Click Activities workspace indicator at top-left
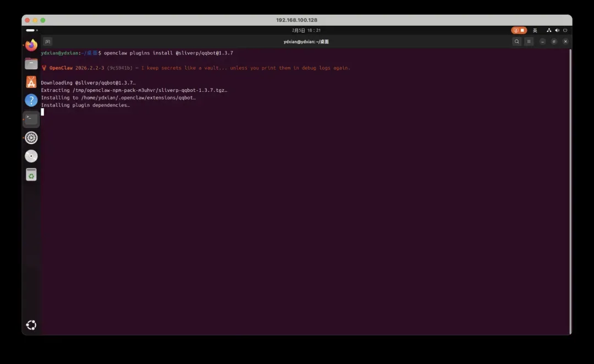594x364 pixels. point(32,30)
